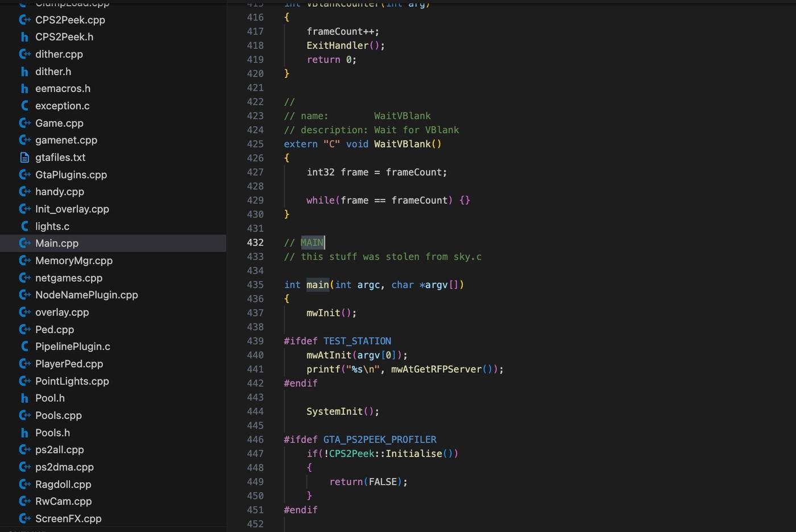Click the mwInit() call

click(331, 313)
